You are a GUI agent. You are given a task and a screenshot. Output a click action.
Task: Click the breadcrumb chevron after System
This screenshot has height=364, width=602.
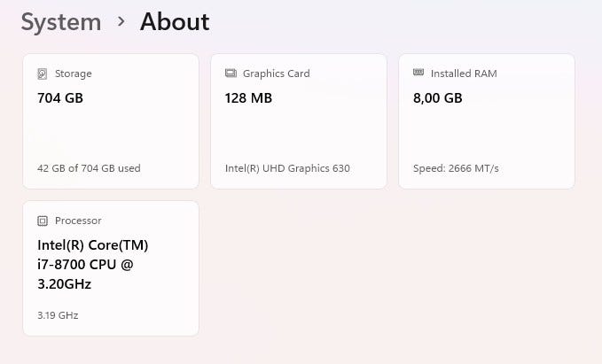pyautogui.click(x=121, y=22)
